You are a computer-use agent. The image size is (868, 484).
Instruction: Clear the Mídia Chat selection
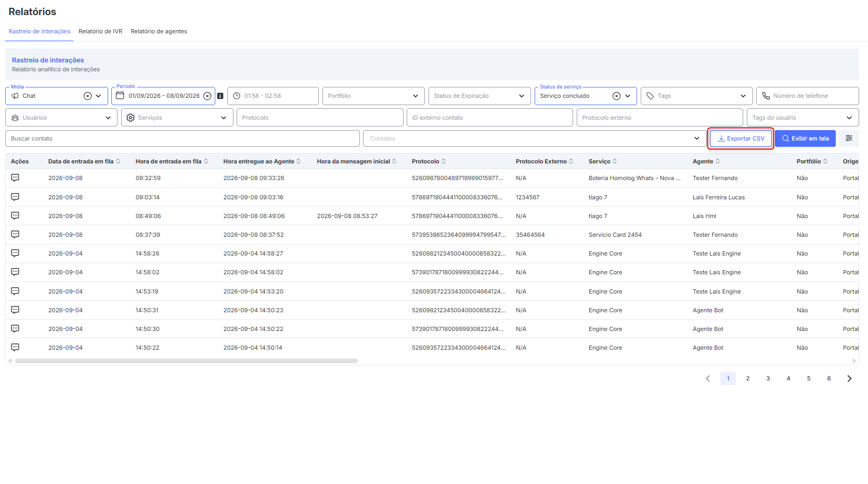coord(87,96)
